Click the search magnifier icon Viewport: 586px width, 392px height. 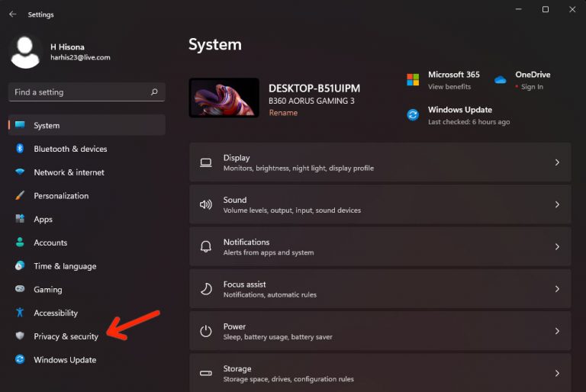154,92
